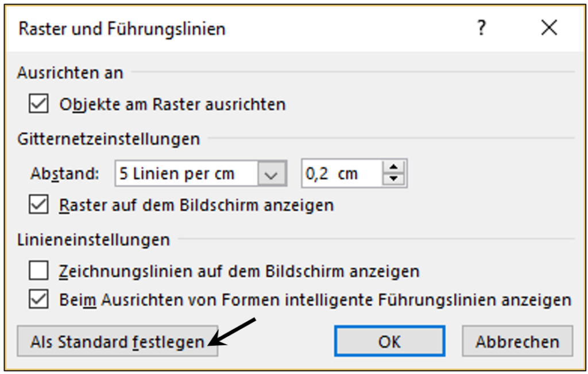Click the dialog close X icon
This screenshot has height=374, width=588.
tap(549, 28)
